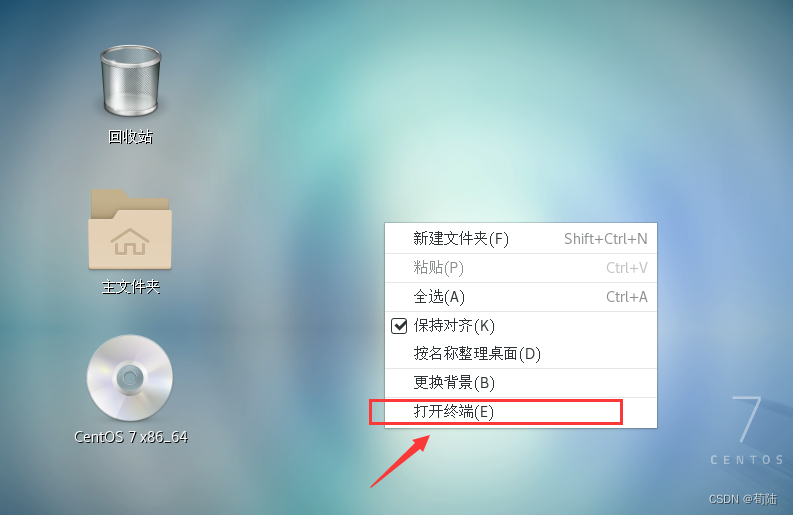
Task: Choose 按名称整理桌面(D) to sort the desktop
Action: coord(521,354)
